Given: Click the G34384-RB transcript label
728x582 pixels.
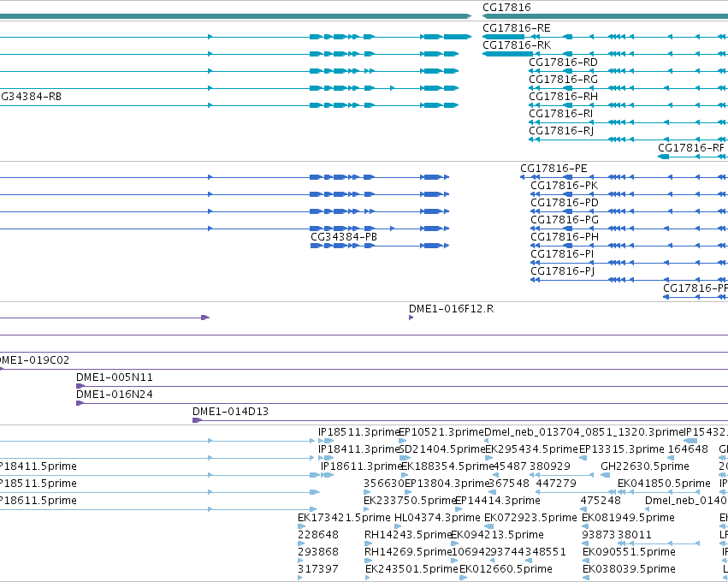Looking at the screenshot, I should 31,97.
